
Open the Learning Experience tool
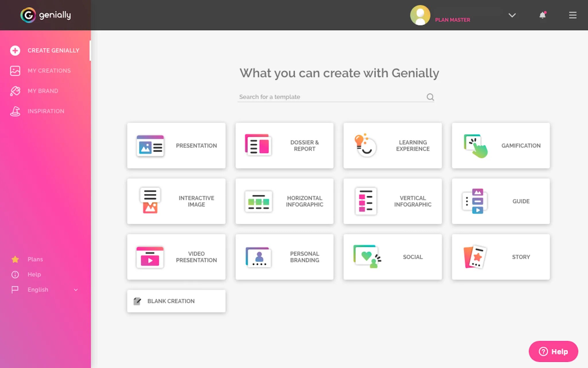pos(392,145)
